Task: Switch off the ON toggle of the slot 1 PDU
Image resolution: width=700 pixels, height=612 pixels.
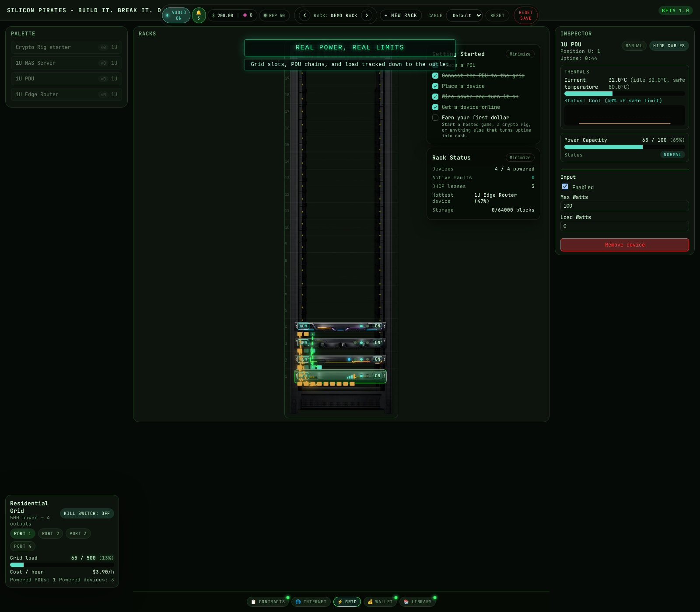Action: click(x=378, y=376)
